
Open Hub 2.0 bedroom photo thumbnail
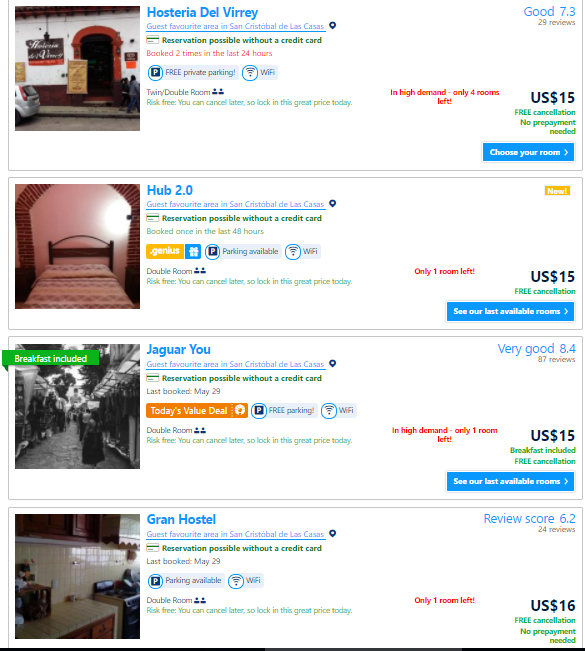(x=77, y=247)
